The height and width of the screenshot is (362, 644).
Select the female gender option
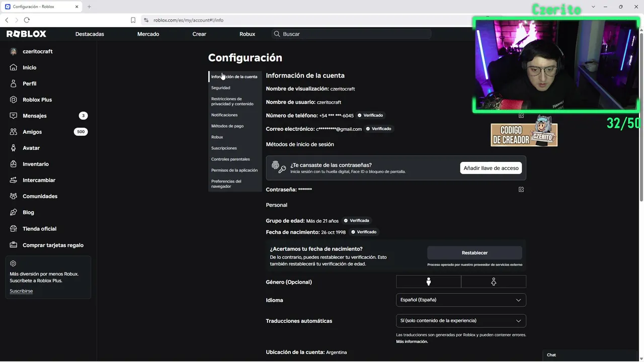[494, 282]
